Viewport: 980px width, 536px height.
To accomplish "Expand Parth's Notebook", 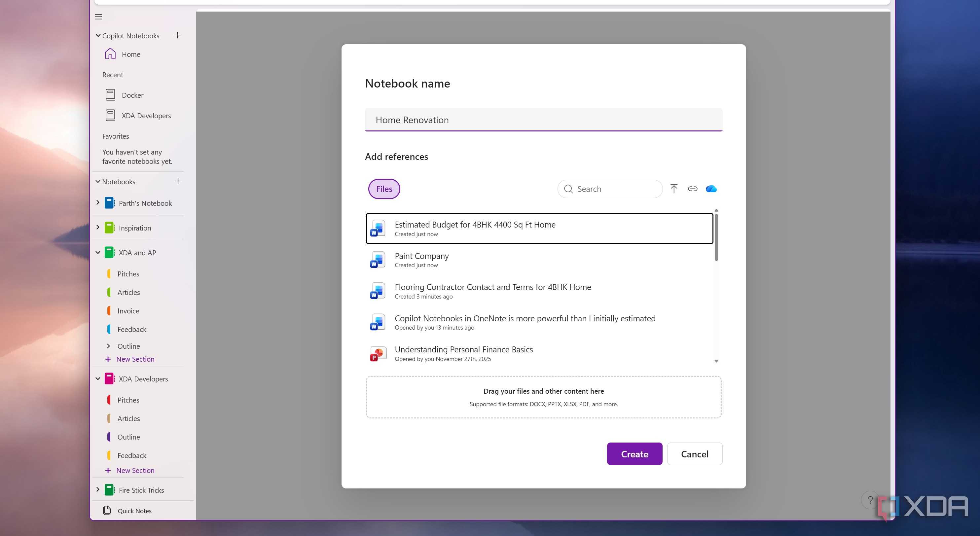I will pos(98,203).
